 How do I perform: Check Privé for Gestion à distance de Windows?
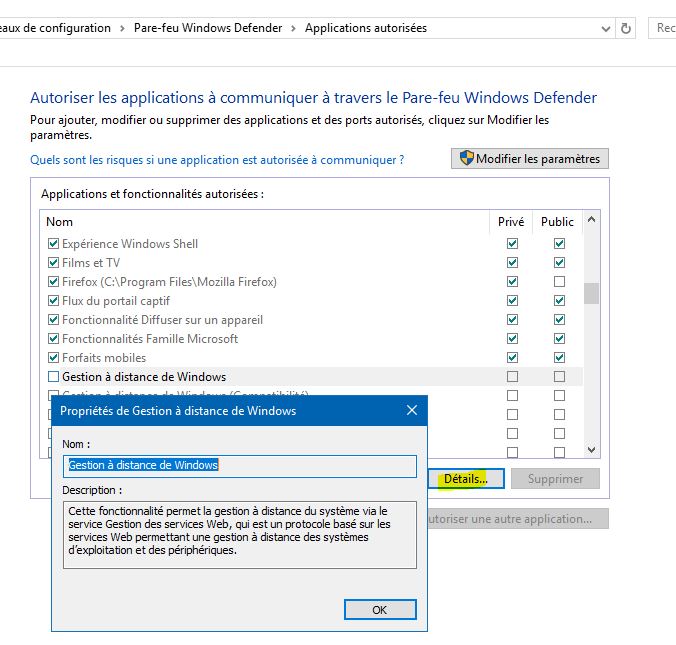[512, 376]
